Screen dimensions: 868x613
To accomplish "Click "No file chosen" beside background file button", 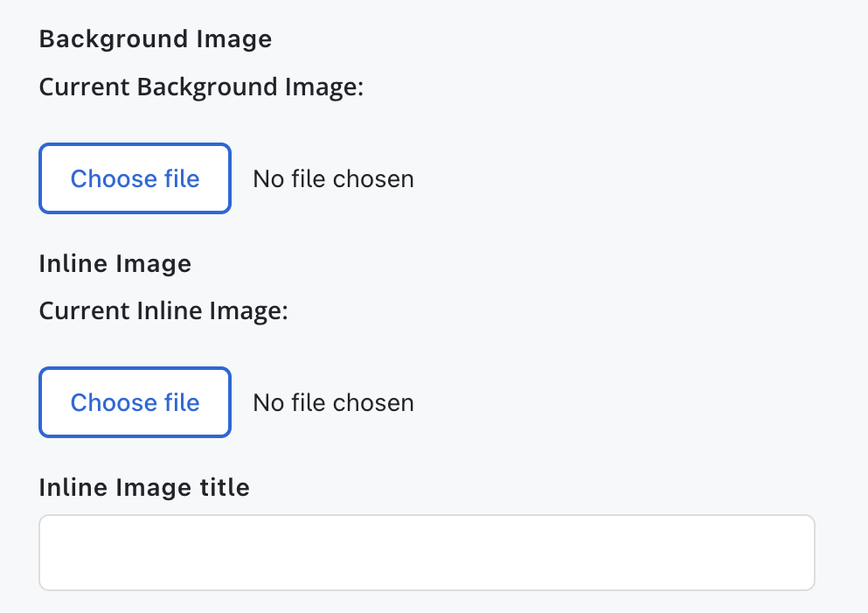I will click(333, 179).
